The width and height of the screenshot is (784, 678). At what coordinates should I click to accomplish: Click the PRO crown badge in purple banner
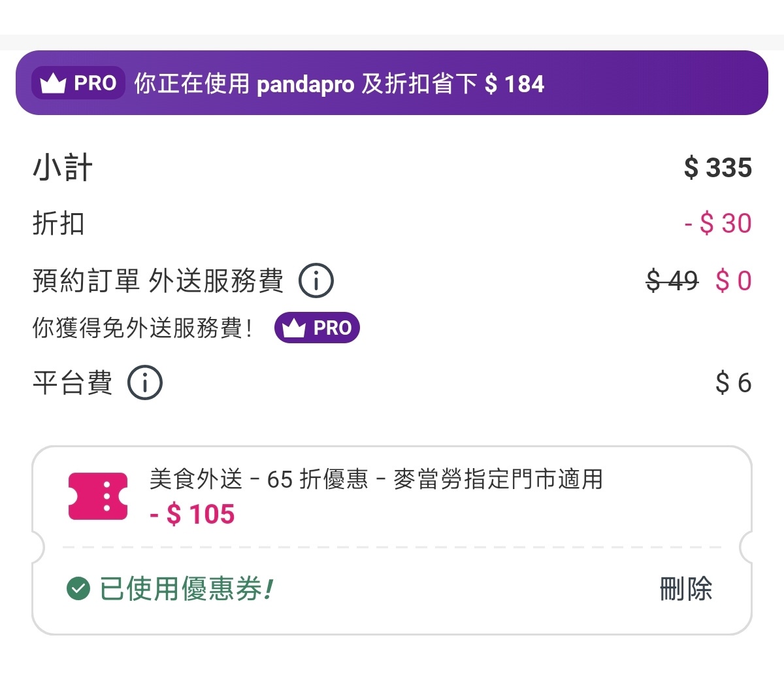coord(78,83)
